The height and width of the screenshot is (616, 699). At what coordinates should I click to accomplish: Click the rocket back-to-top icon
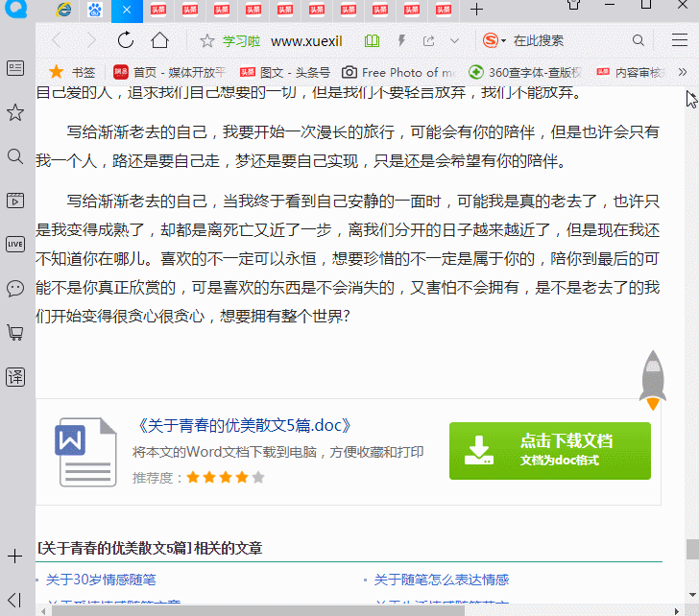click(653, 380)
